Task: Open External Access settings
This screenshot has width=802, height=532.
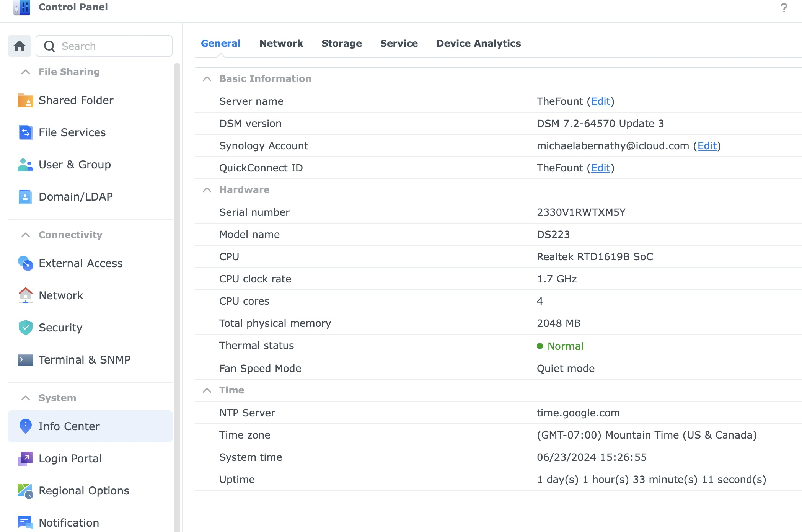Action: pyautogui.click(x=80, y=263)
